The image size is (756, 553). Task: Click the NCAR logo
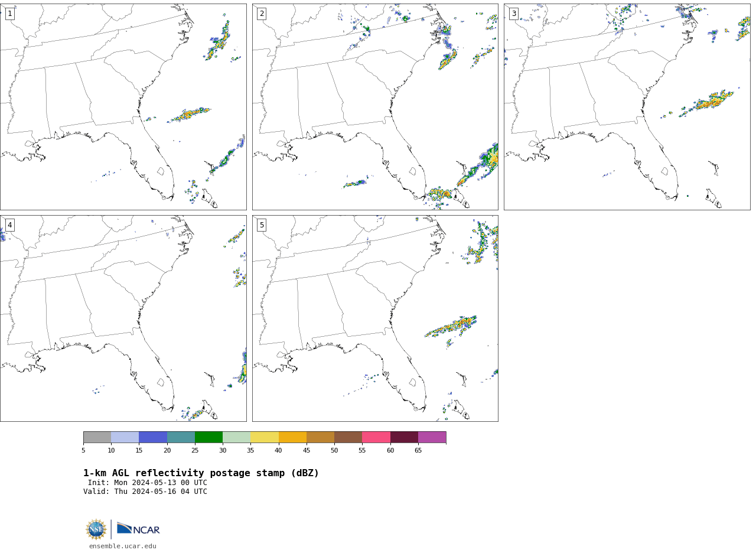click(x=138, y=529)
